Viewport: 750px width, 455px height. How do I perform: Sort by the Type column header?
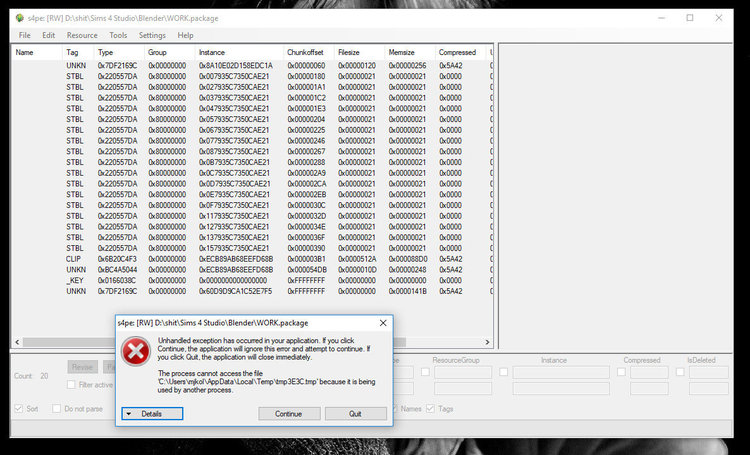[119, 52]
